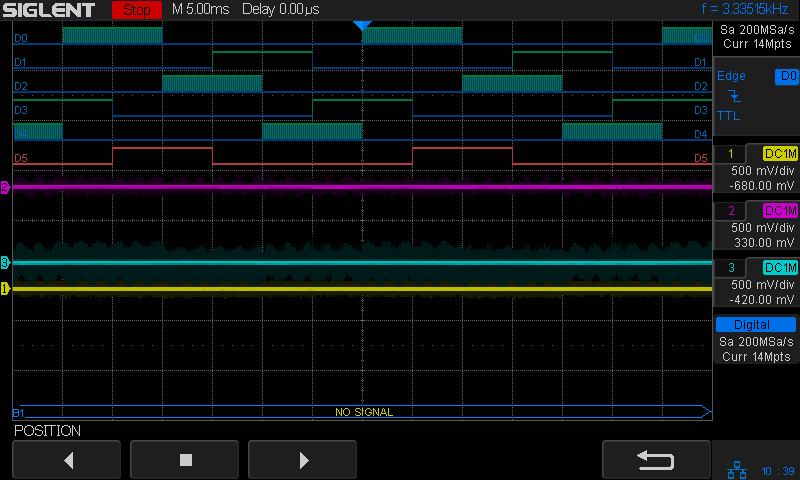Click the Digital panel Curr 14Mpts readout
Image resolution: width=800 pixels, height=480 pixels.
point(756,357)
